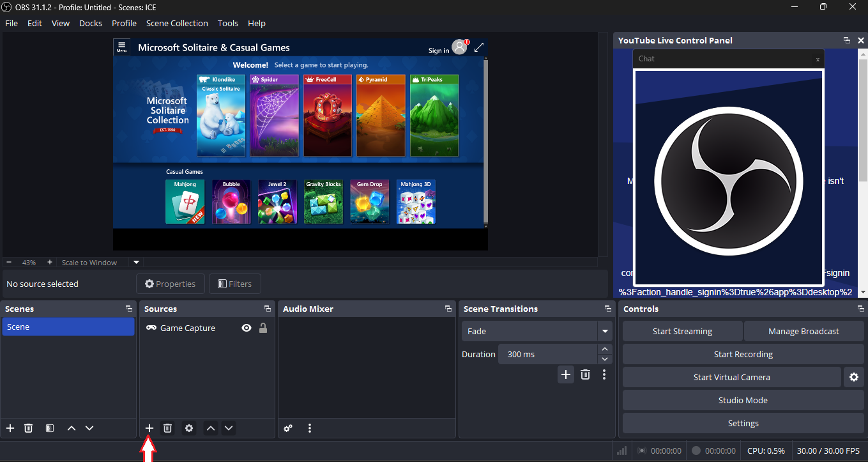Image resolution: width=868 pixels, height=462 pixels.
Task: Increase transition duration with up arrow
Action: [604, 350]
